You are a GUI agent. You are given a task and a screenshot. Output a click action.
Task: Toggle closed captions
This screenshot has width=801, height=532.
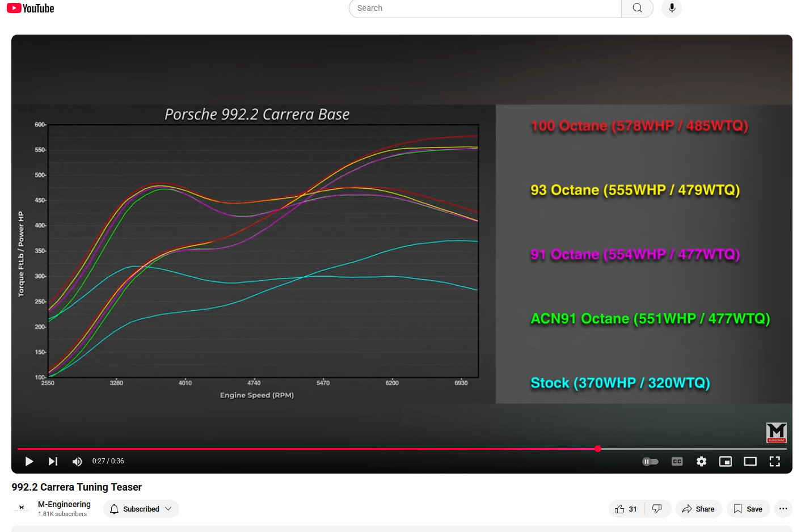[x=677, y=462]
